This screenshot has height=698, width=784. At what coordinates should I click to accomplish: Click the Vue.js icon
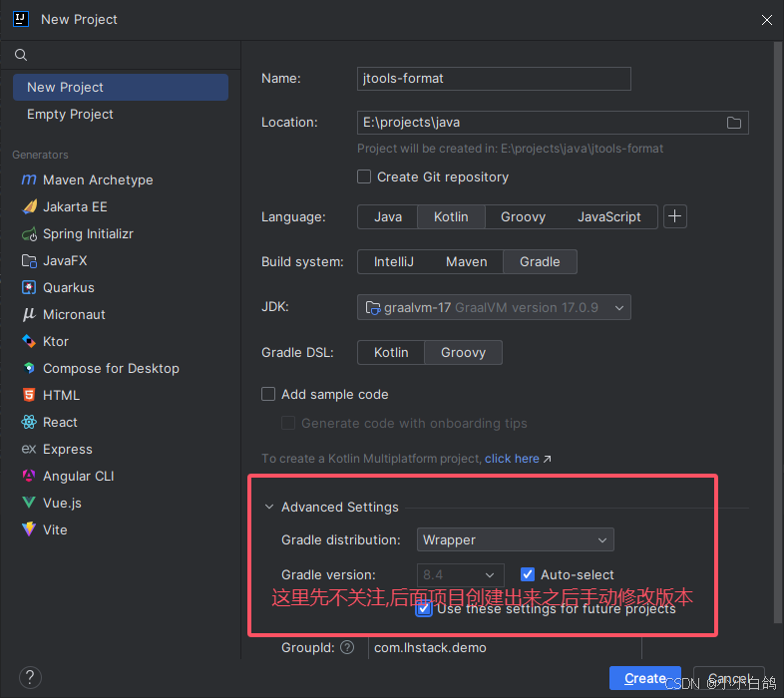[x=29, y=503]
